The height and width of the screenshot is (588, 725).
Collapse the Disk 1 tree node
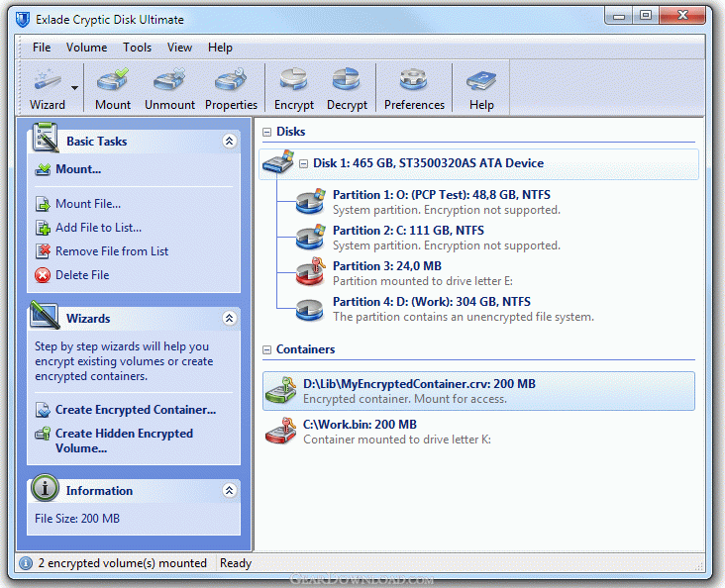tap(303, 163)
